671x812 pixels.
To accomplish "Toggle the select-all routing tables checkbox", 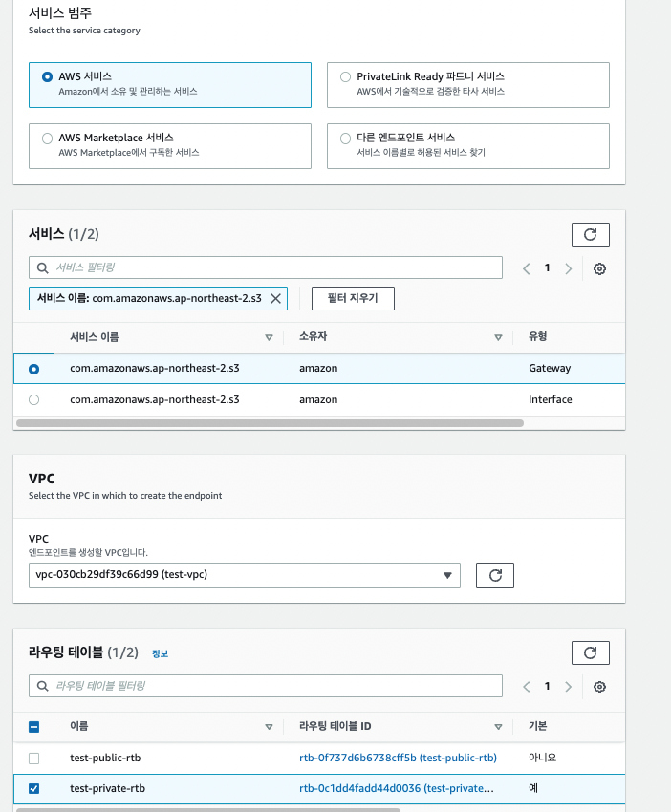I will (x=33, y=727).
